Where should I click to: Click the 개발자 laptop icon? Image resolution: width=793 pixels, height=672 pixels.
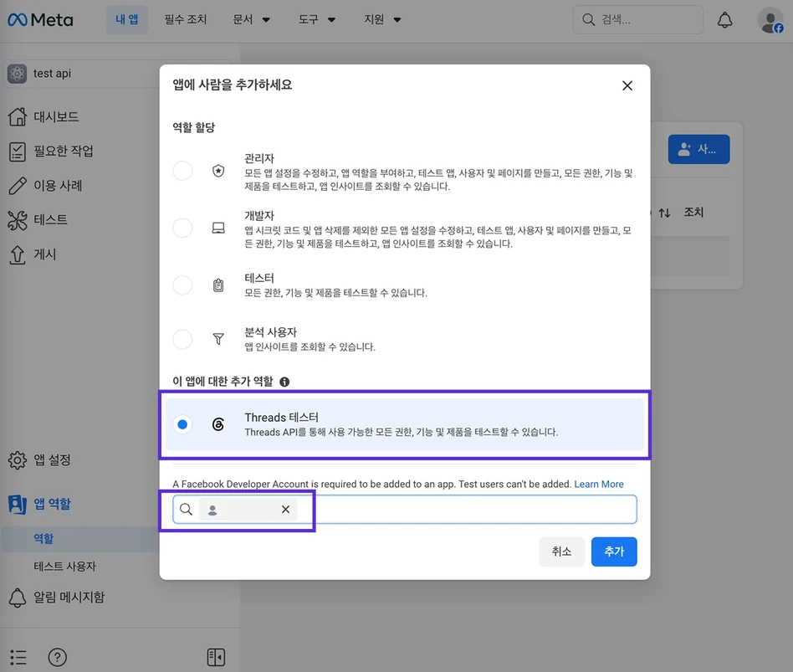(x=218, y=228)
